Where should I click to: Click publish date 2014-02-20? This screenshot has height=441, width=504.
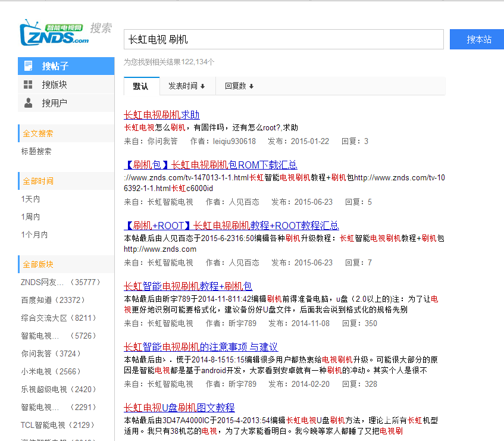(311, 384)
